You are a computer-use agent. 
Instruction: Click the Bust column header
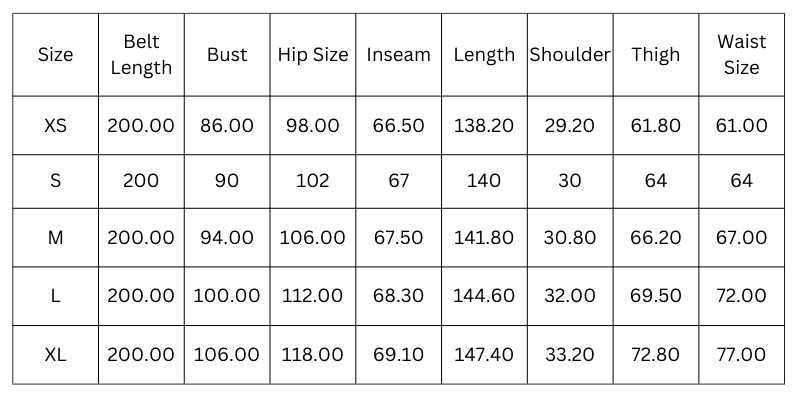pos(227,55)
